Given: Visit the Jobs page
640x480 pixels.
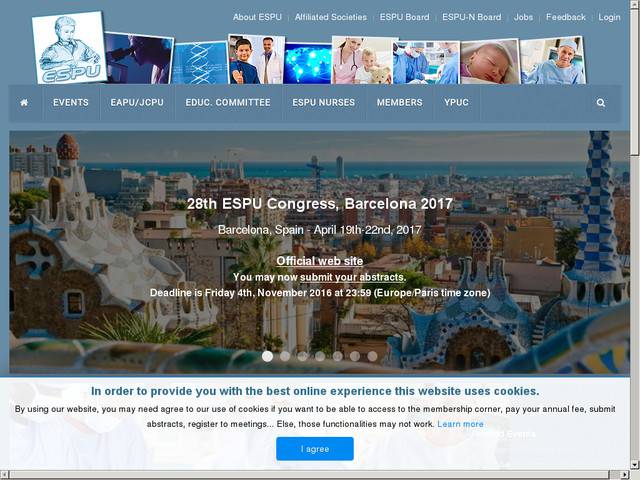Looking at the screenshot, I should [x=523, y=17].
